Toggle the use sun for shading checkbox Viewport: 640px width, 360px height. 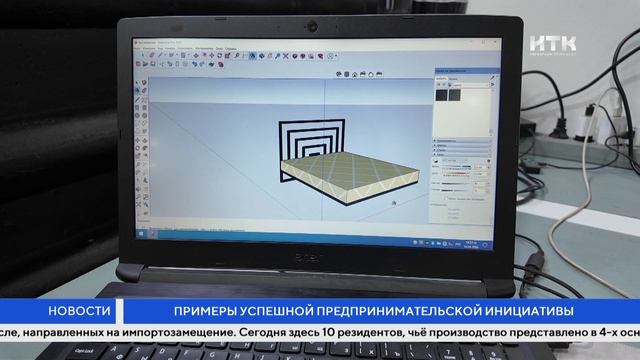[x=446, y=198]
